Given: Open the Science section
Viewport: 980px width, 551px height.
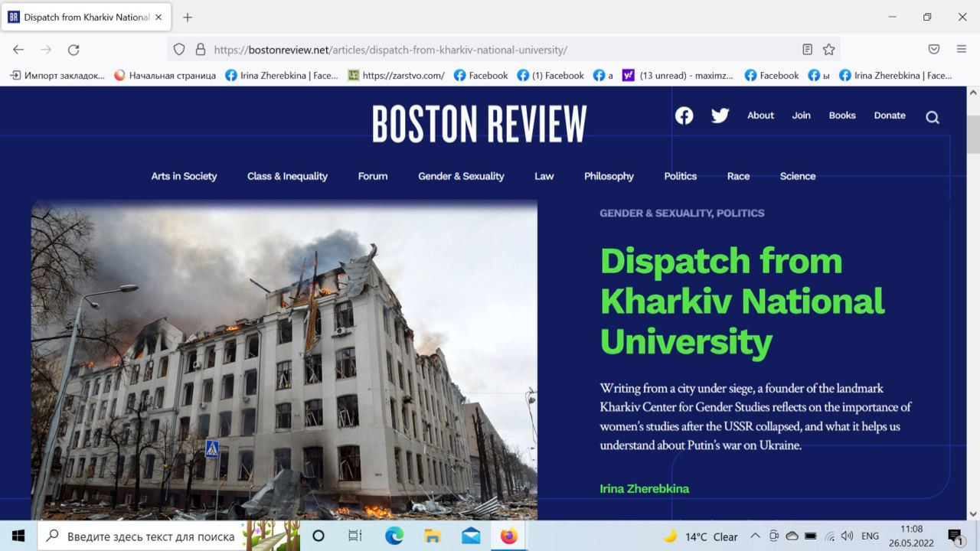Looking at the screenshot, I should coord(798,176).
